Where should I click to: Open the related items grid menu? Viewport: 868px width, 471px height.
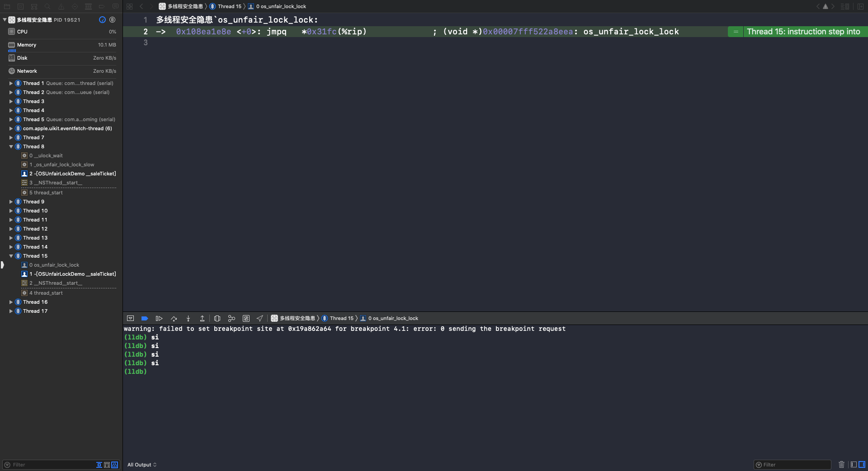pos(129,6)
